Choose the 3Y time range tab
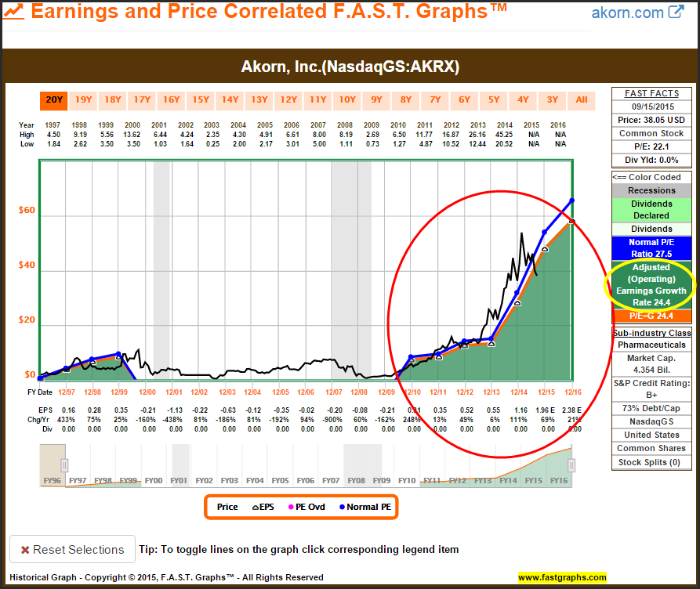 (553, 99)
